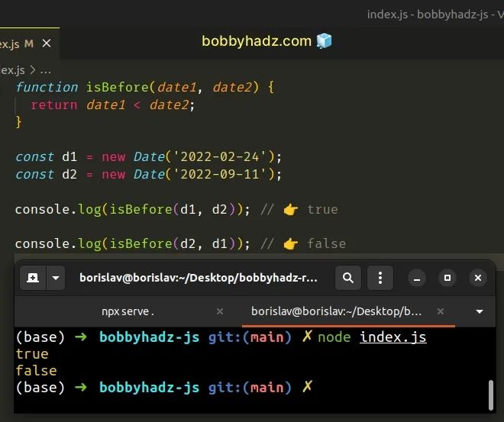Click 'const d1' variable declaration
504x422 pixels.
pyautogui.click(x=47, y=156)
